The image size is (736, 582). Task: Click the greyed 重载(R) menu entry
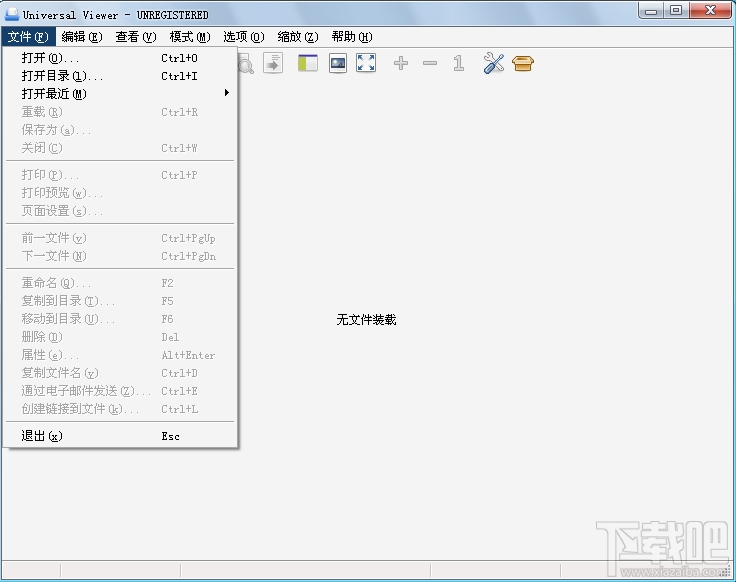pyautogui.click(x=120, y=112)
